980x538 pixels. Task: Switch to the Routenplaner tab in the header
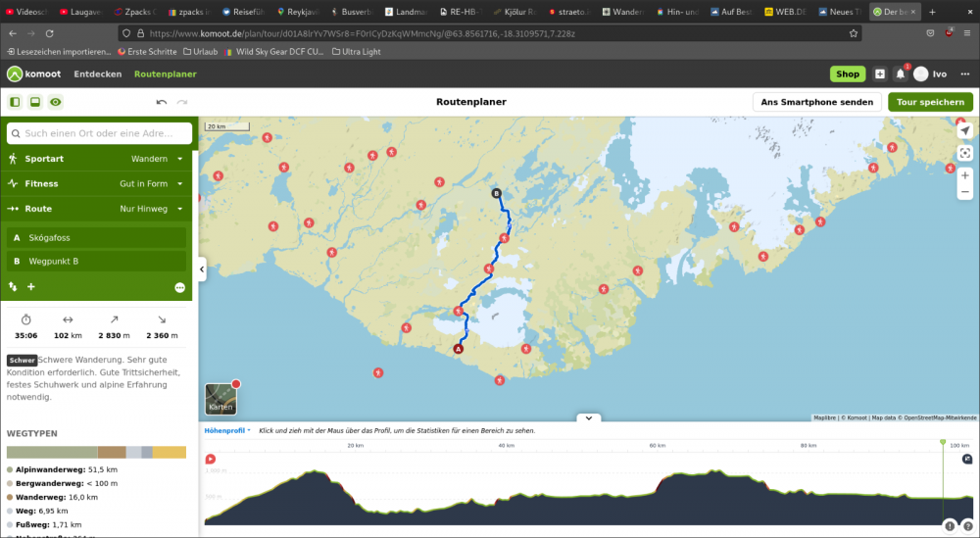[x=165, y=73]
